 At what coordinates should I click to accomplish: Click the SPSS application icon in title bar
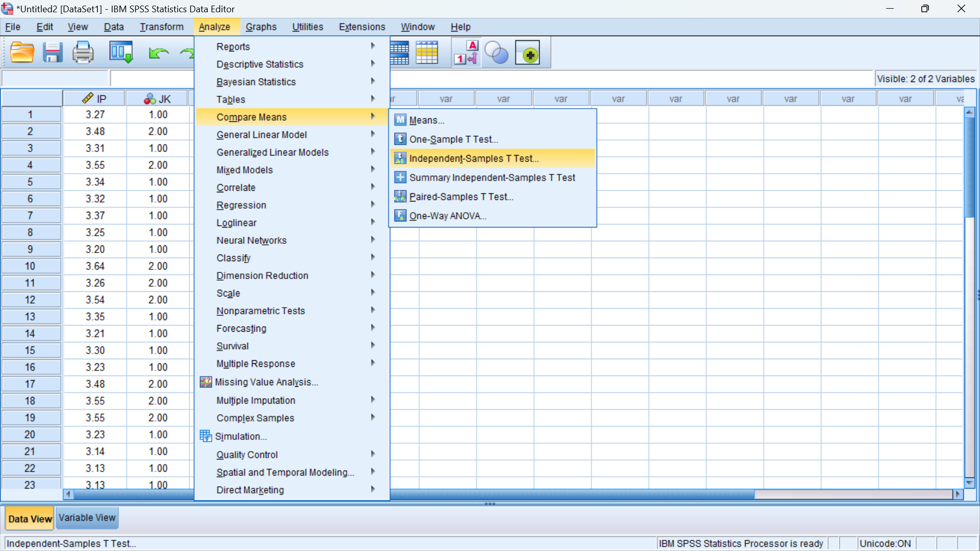tap(7, 9)
